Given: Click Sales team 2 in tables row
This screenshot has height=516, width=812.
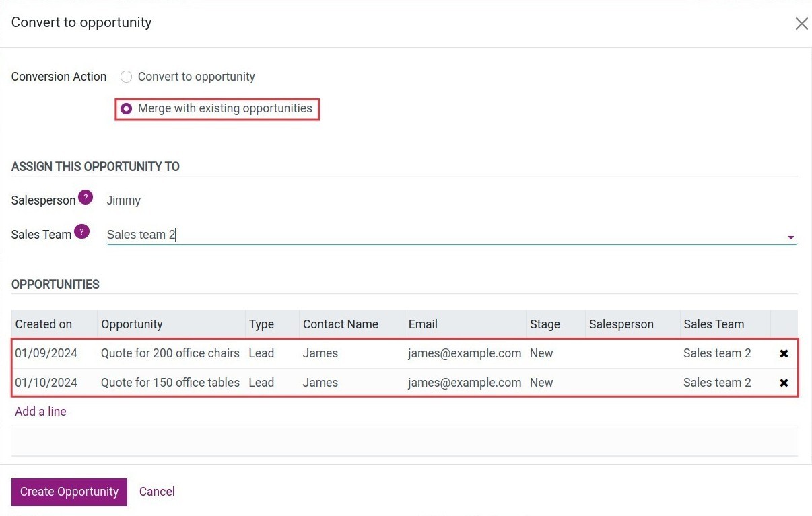Looking at the screenshot, I should (x=717, y=383).
